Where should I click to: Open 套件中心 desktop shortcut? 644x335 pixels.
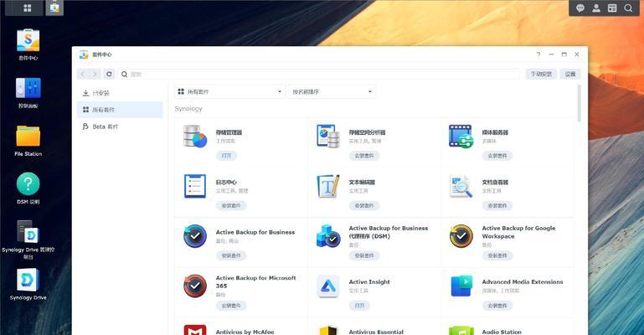(28, 44)
